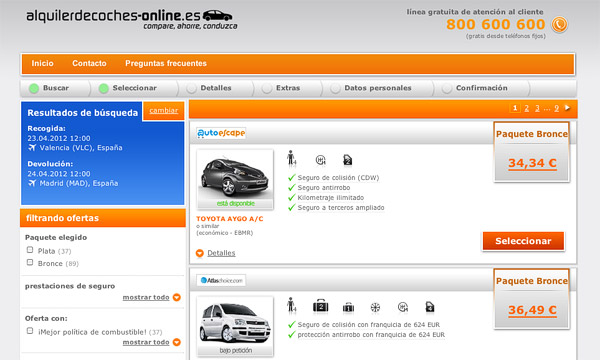Click the green checkmark by Kilometraje ilimitado
Image resolution: width=600 pixels, height=360 pixels.
tap(292, 197)
